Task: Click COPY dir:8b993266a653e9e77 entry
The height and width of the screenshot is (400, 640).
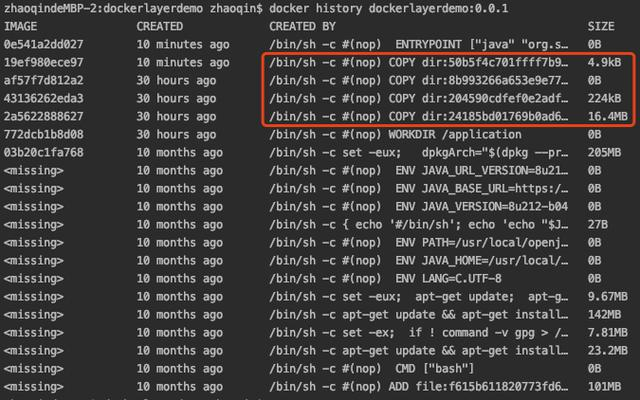Action: pyautogui.click(x=418, y=80)
